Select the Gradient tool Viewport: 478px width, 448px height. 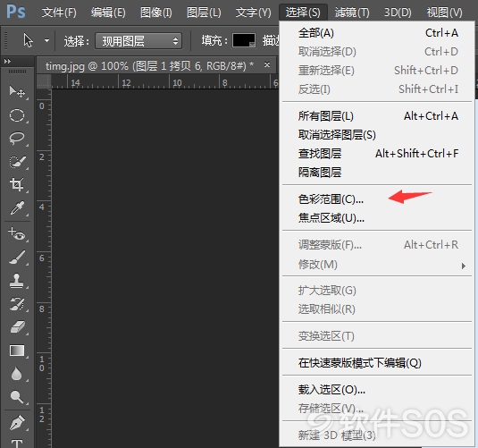[x=17, y=351]
